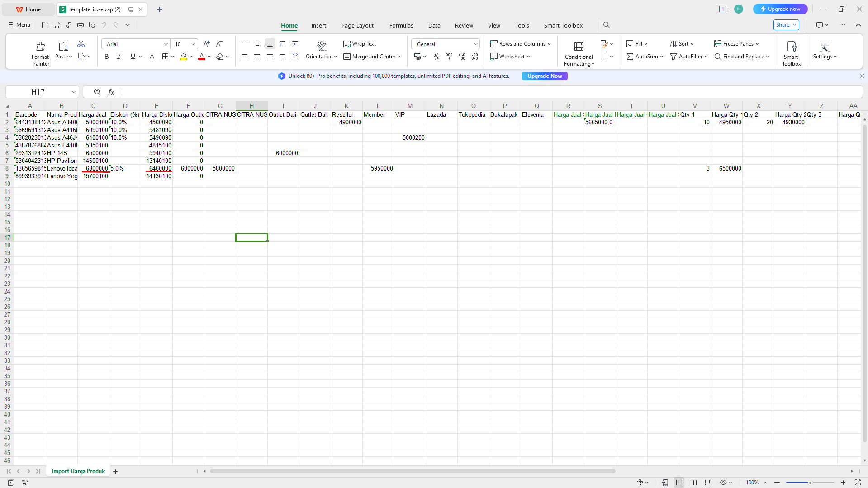
Task: Switch to Page Break Preview view icon
Action: (x=693, y=483)
